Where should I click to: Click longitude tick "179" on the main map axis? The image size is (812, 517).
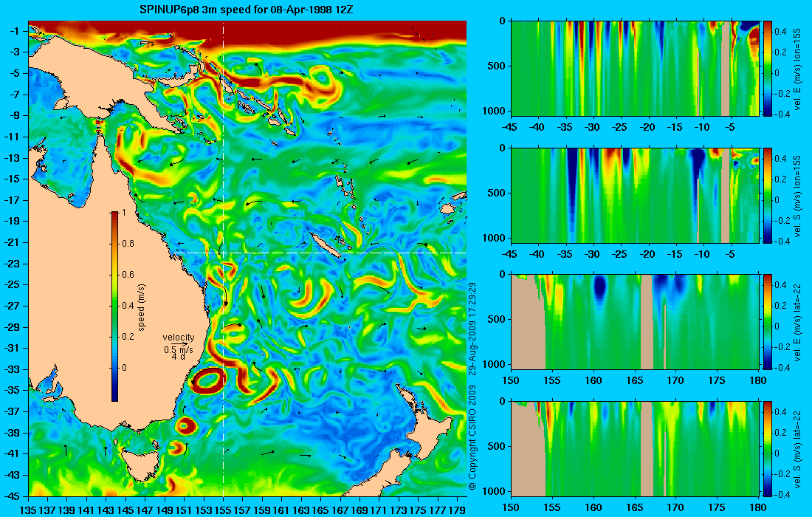(457, 510)
